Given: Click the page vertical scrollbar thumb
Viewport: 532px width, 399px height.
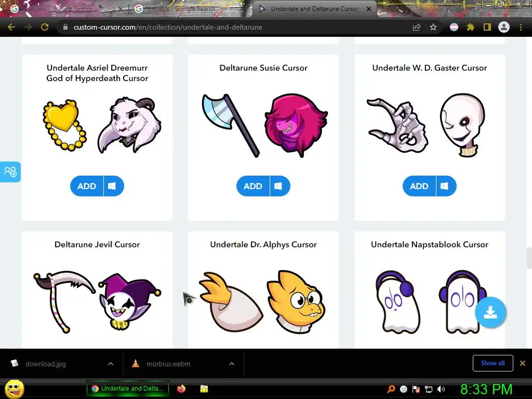Looking at the screenshot, I should (x=529, y=258).
